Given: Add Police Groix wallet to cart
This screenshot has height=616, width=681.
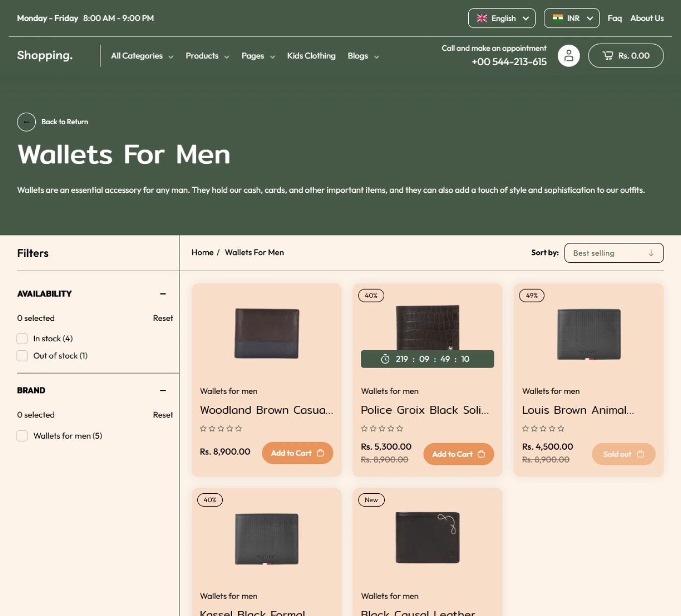Looking at the screenshot, I should 458,454.
